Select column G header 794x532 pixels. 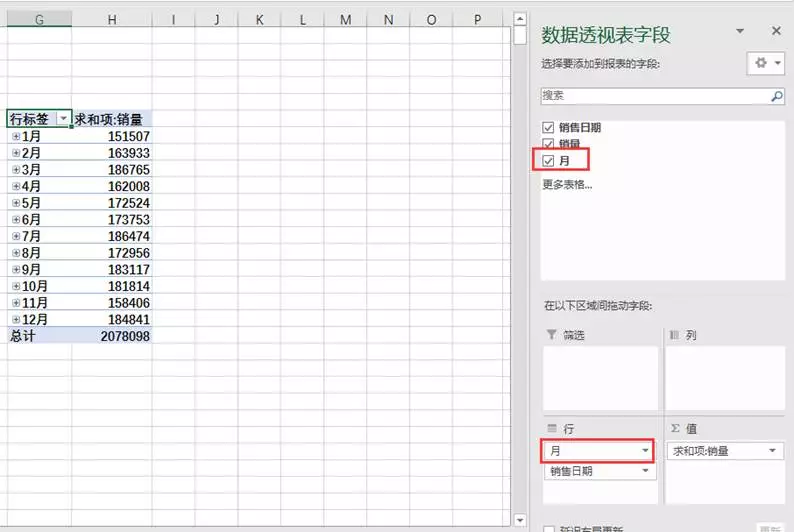coord(39,19)
